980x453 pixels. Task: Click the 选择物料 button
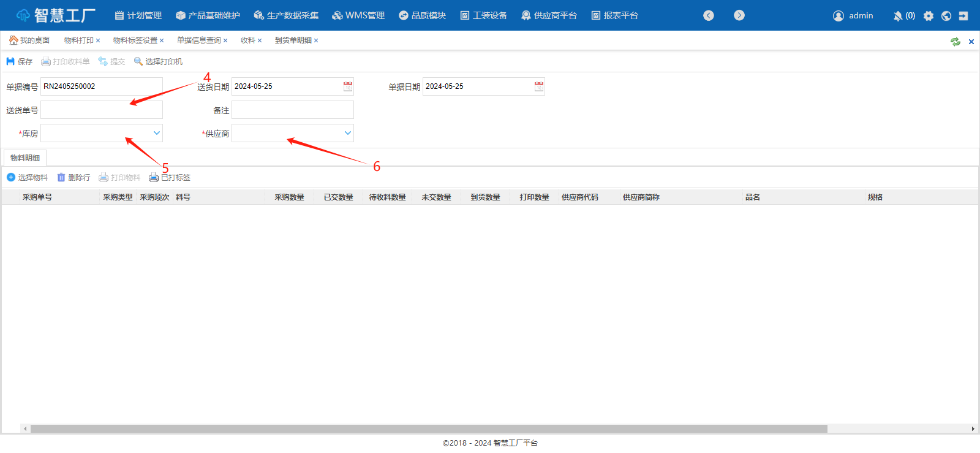pos(28,177)
